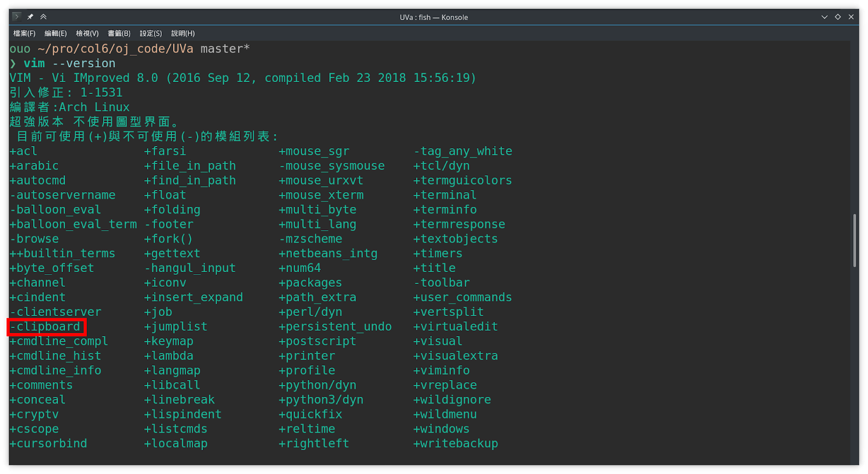Click the +cmdline_compl feature text
Viewport: 868px width, 474px height.
[x=59, y=342]
